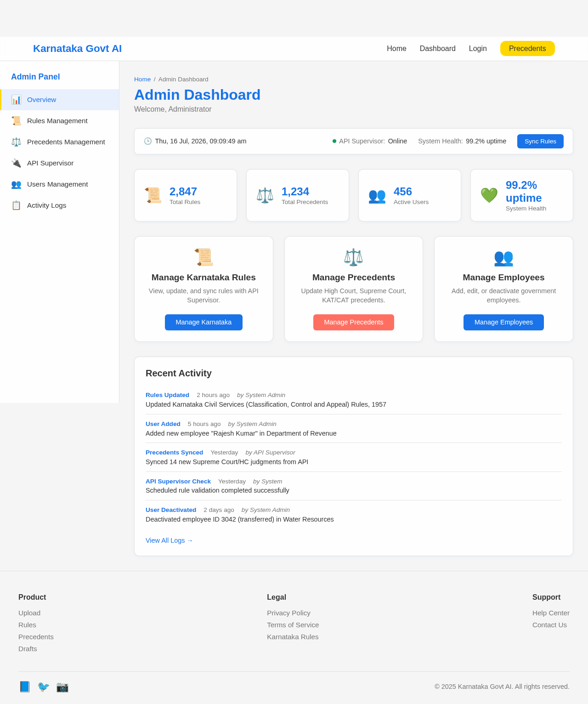Image resolution: width=588 pixels, height=704 pixels.
Task: Click the yellow Precedents nav button
Action: tap(527, 49)
